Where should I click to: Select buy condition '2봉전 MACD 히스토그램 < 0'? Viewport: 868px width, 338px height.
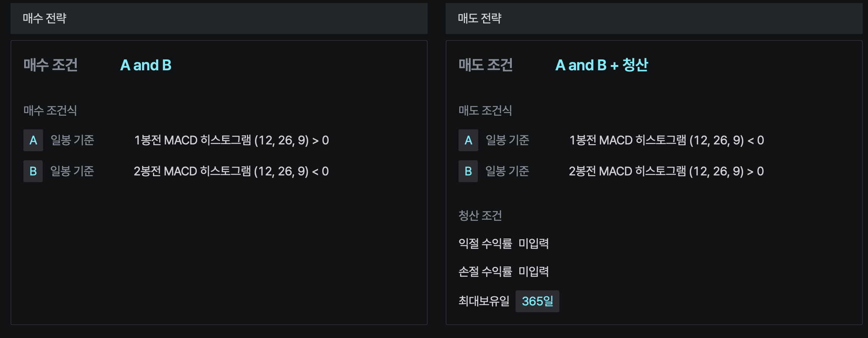click(x=231, y=171)
